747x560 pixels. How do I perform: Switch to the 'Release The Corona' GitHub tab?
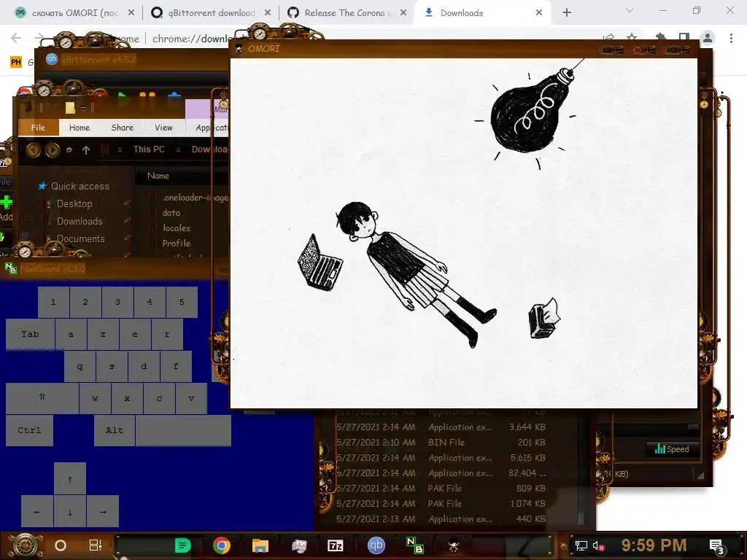click(x=347, y=13)
